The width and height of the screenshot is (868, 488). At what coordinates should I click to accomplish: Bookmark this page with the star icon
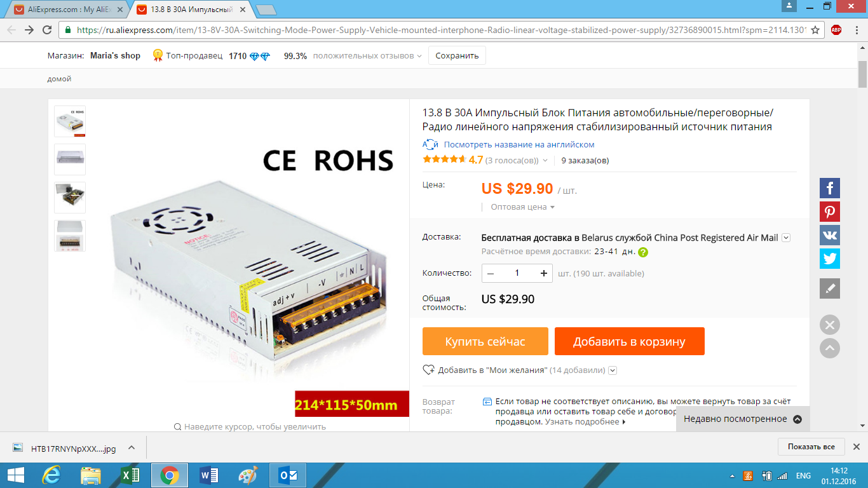click(816, 30)
